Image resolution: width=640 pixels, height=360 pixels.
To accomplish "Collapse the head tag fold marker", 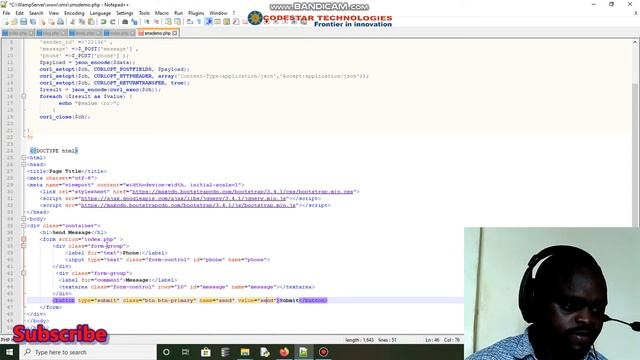I will (24, 164).
